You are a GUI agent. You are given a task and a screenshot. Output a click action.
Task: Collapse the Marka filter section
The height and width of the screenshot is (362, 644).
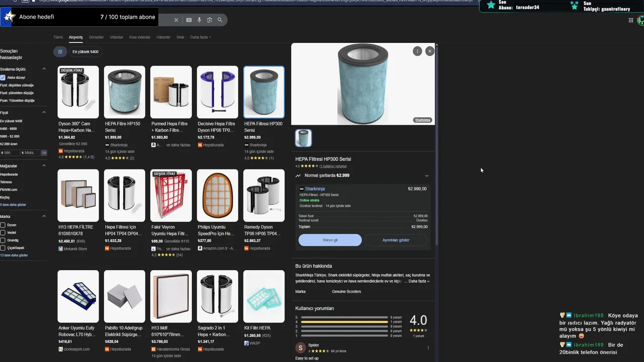tap(44, 216)
